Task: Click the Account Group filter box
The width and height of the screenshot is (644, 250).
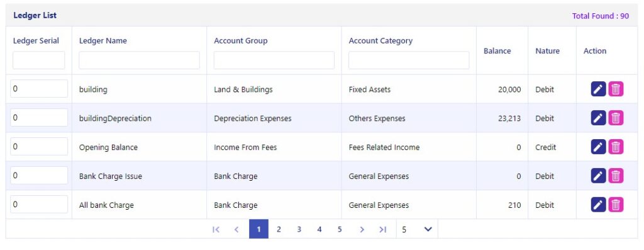Action: coord(274,60)
